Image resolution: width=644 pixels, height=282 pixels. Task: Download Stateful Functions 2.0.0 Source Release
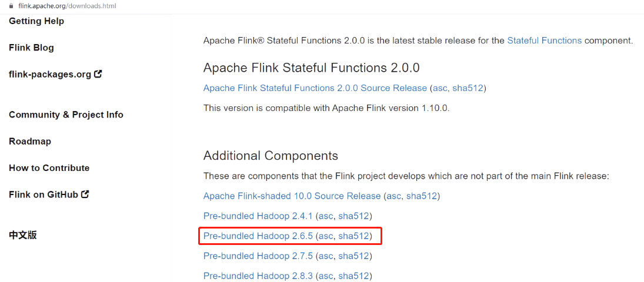[315, 88]
